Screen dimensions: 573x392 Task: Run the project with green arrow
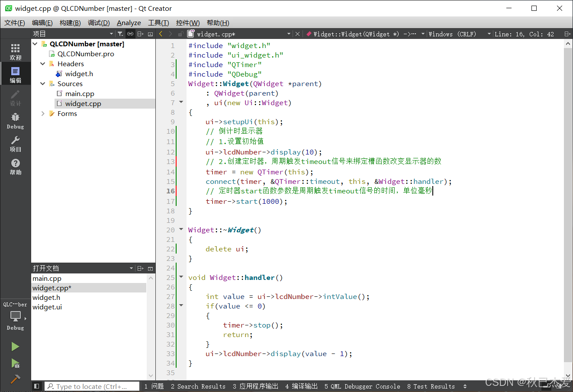(15, 347)
